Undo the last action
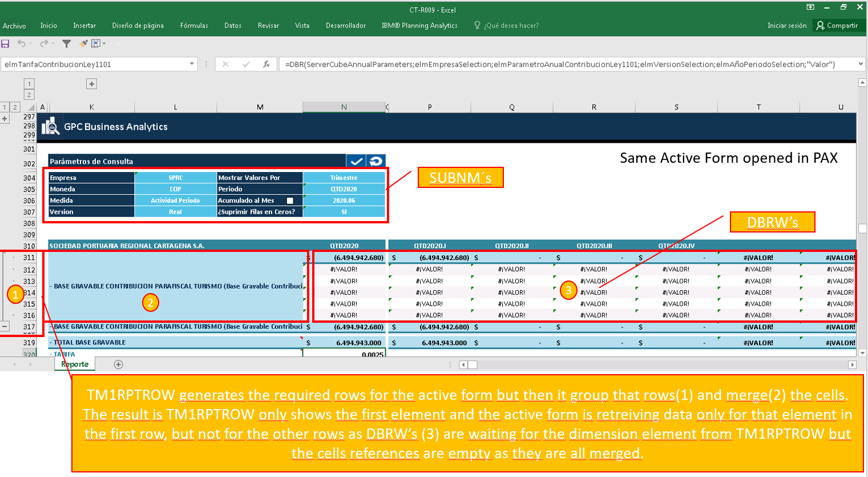 (x=21, y=43)
